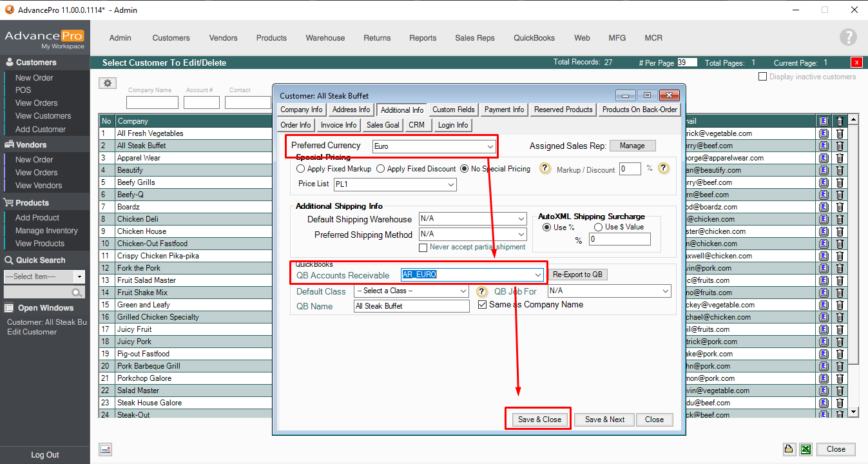Image resolution: width=868 pixels, height=464 pixels.
Task: Click the Re-Export to QB button
Action: pyautogui.click(x=577, y=275)
